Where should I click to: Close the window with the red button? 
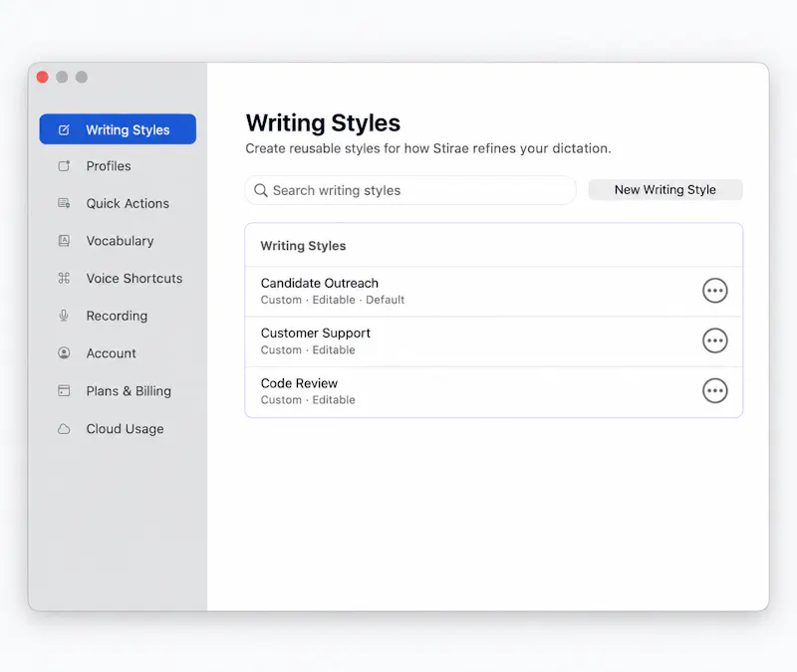tap(43, 77)
